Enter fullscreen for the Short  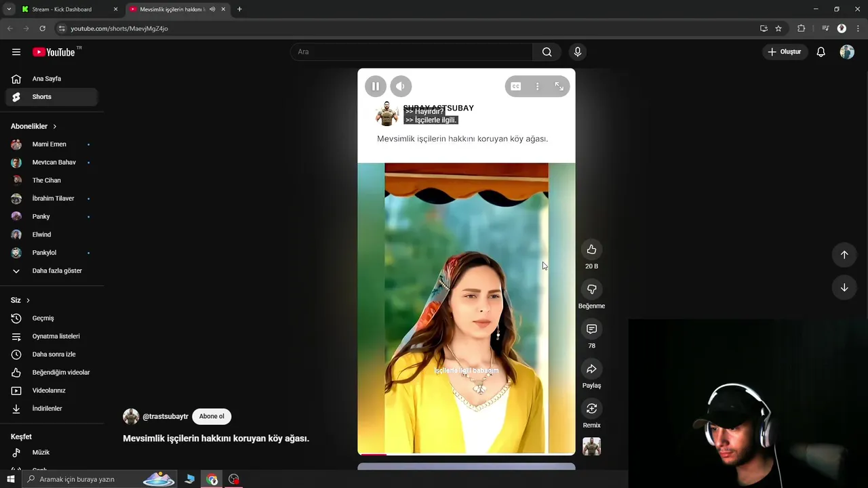559,86
